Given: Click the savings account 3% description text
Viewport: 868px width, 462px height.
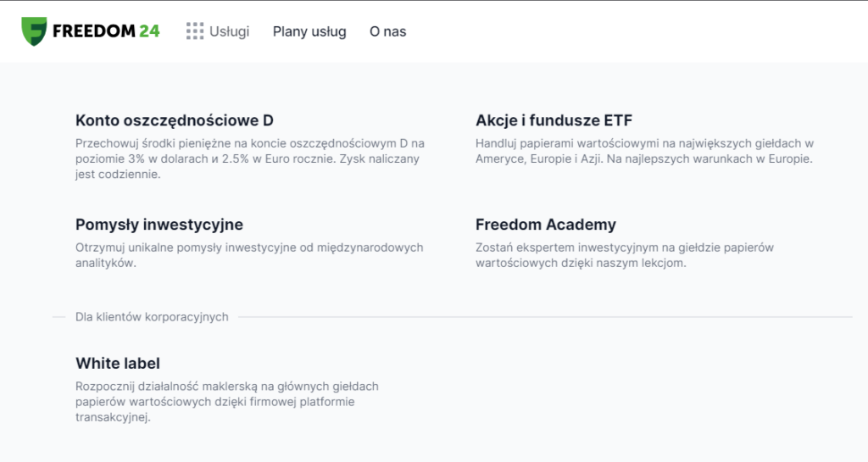Looking at the screenshot, I should pyautogui.click(x=250, y=159).
